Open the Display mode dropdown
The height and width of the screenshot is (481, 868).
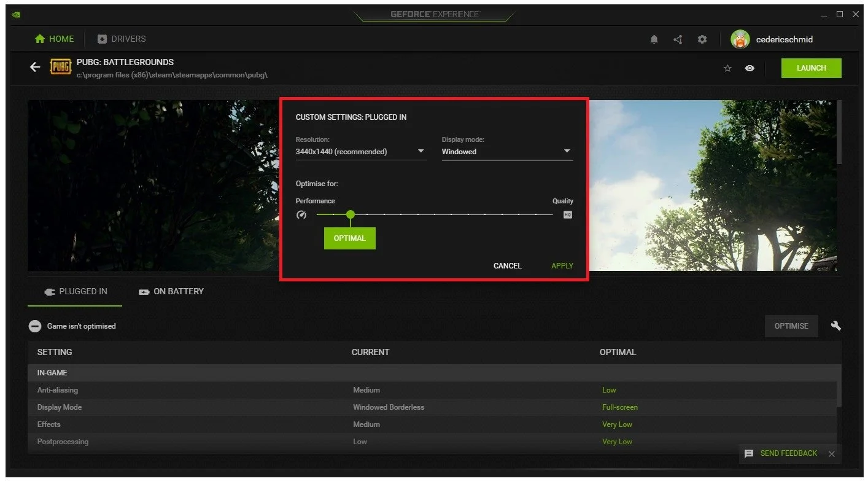click(x=507, y=152)
